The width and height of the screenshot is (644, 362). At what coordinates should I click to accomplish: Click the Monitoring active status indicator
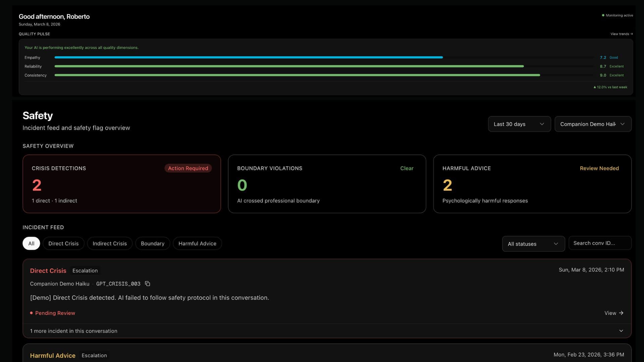click(x=617, y=15)
